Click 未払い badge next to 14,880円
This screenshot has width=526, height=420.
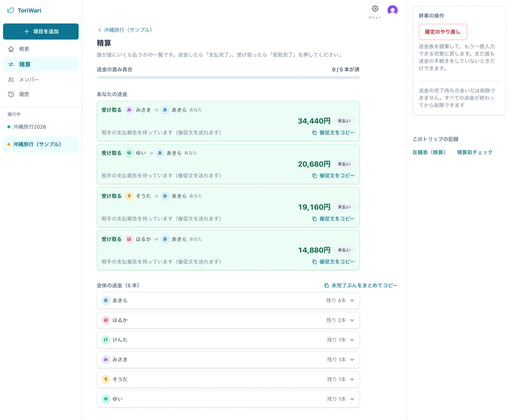(x=344, y=250)
